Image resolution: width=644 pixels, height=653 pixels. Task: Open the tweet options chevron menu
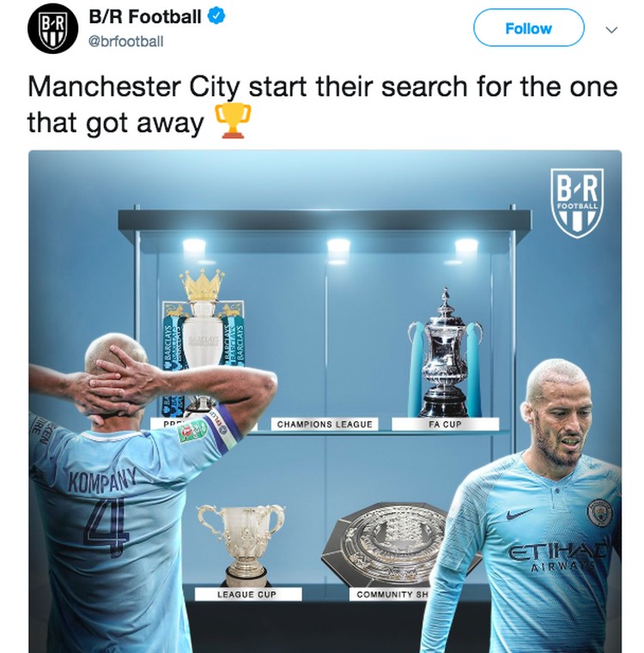pos(611,30)
